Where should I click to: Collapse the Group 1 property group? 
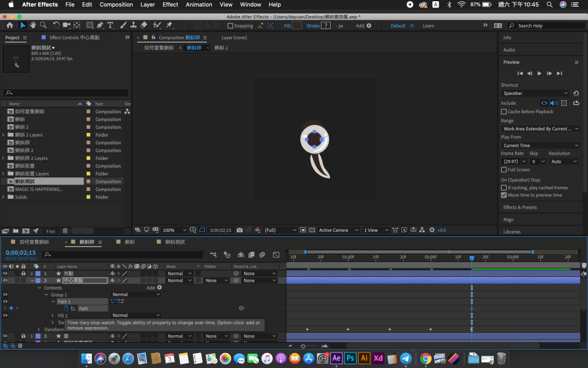[x=47, y=295]
